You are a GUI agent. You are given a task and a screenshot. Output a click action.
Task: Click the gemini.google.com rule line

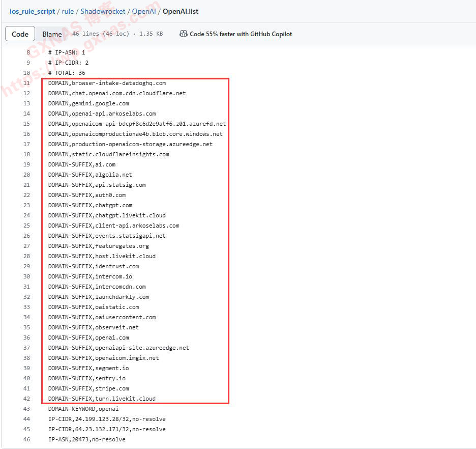pos(88,103)
